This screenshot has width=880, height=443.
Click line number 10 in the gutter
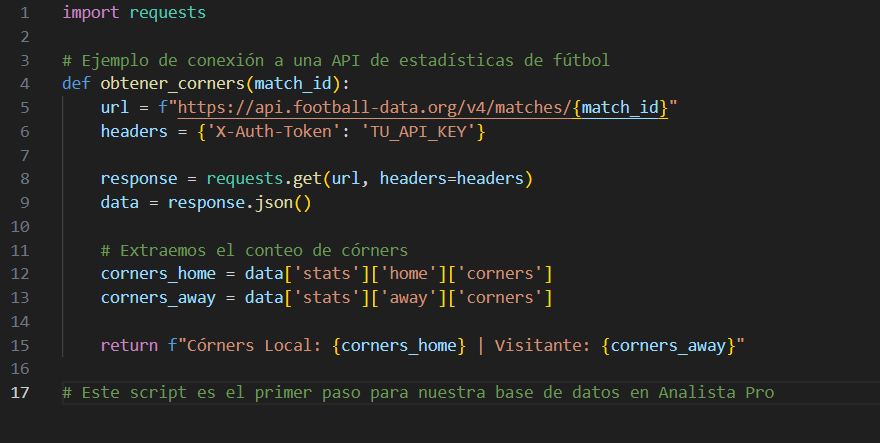point(21,227)
